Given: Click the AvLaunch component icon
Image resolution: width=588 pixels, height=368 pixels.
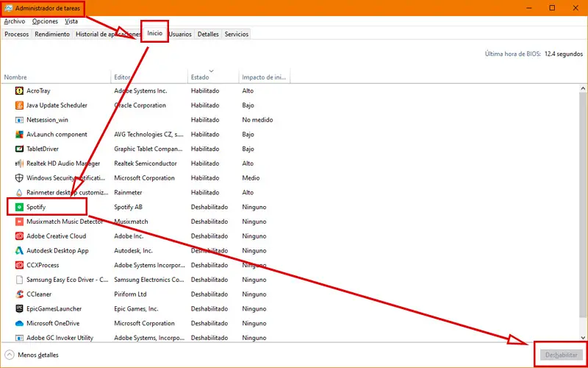Looking at the screenshot, I should click(19, 135).
